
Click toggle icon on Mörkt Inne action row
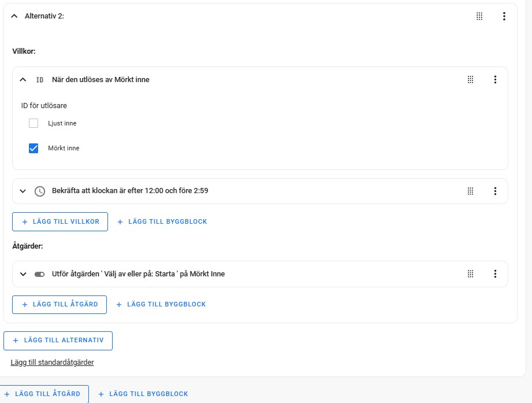coord(39,274)
